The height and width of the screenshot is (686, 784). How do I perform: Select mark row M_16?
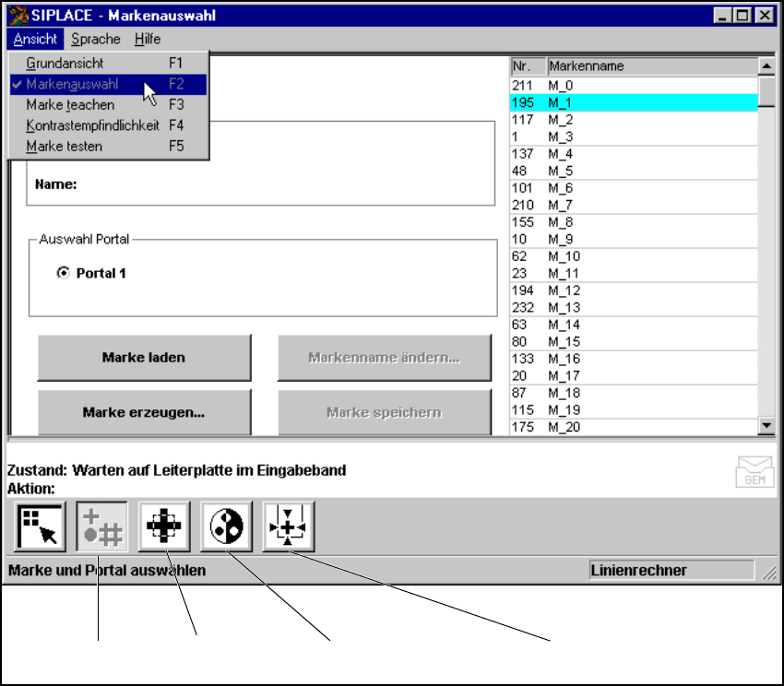click(634, 359)
